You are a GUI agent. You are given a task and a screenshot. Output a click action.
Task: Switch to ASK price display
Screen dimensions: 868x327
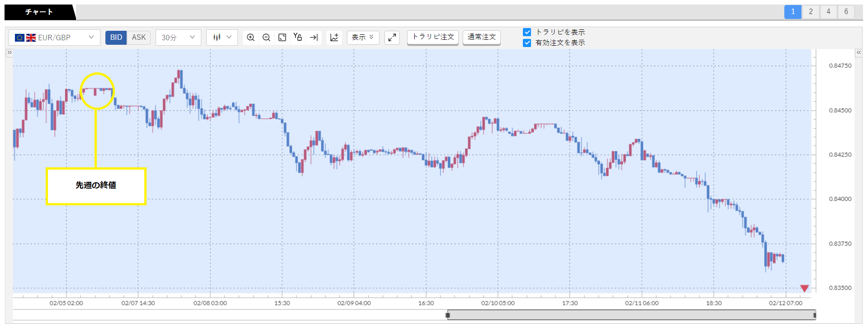pos(139,38)
